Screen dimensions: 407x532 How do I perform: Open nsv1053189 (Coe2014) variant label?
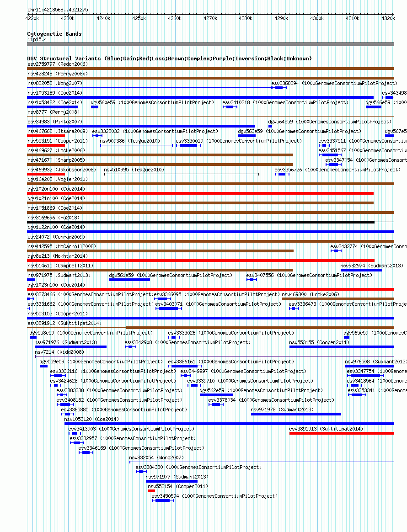pyautogui.click(x=55, y=93)
